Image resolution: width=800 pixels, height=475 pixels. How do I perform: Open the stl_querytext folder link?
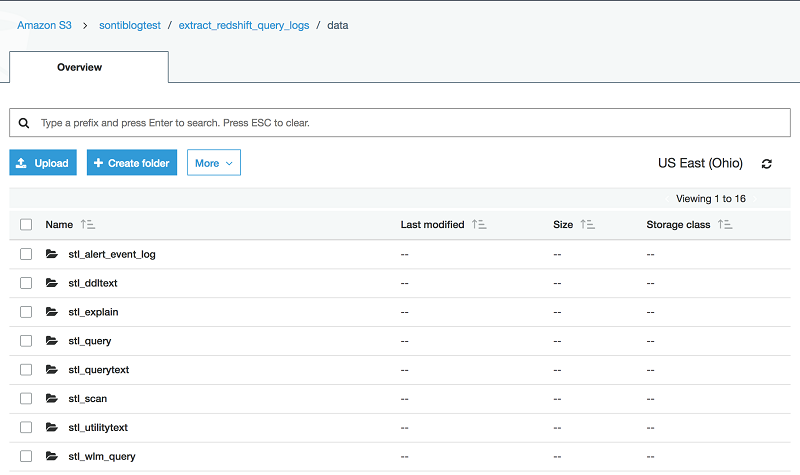98,370
